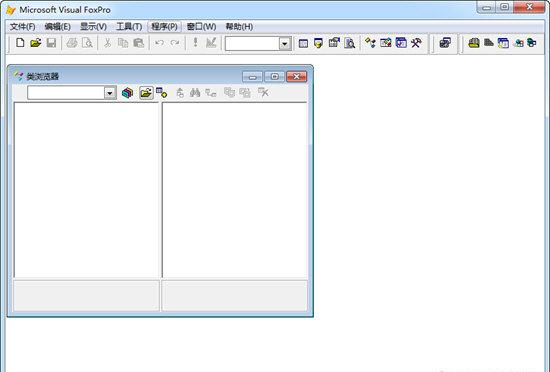Click the Visual FoxPro fox logo in title bar
550x372 pixels.
click(x=11, y=10)
